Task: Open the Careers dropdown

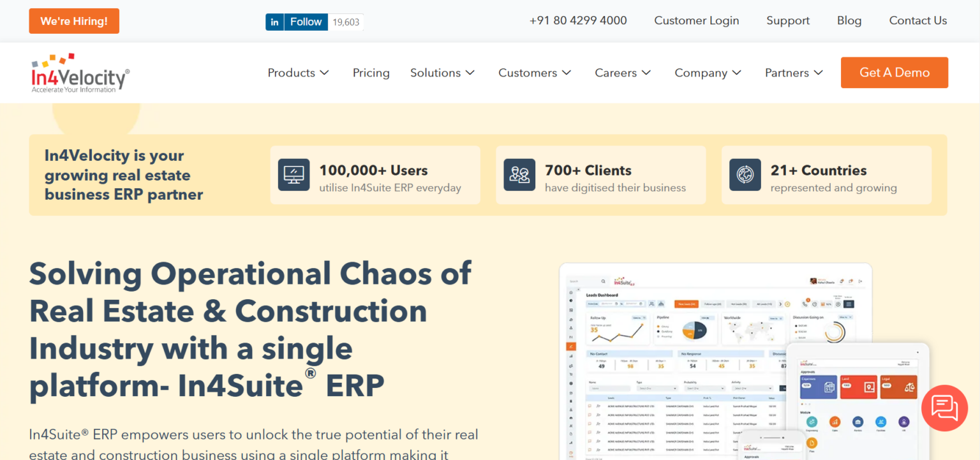Action: point(622,73)
